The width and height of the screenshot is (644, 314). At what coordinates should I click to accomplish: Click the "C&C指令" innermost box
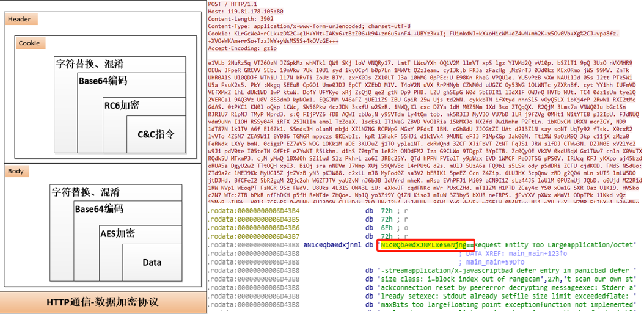tap(156, 133)
